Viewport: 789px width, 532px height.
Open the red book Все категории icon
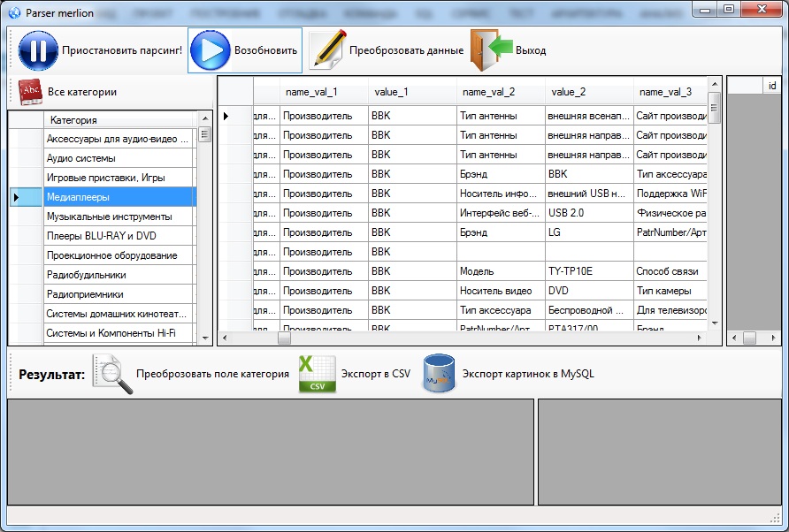(x=31, y=91)
